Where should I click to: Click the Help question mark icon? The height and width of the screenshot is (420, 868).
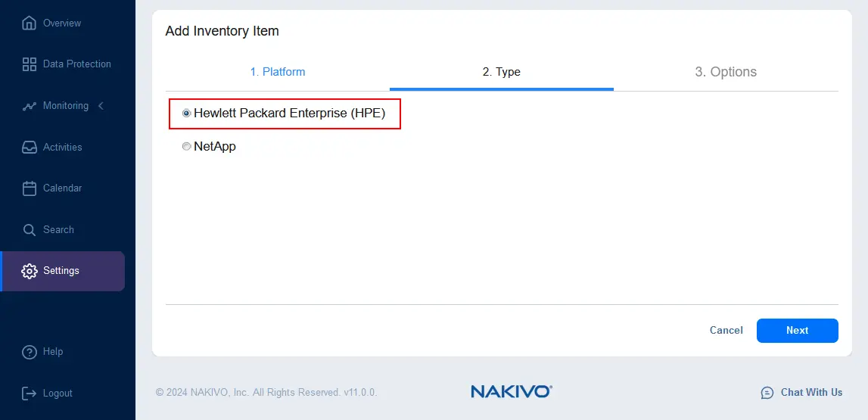(29, 352)
